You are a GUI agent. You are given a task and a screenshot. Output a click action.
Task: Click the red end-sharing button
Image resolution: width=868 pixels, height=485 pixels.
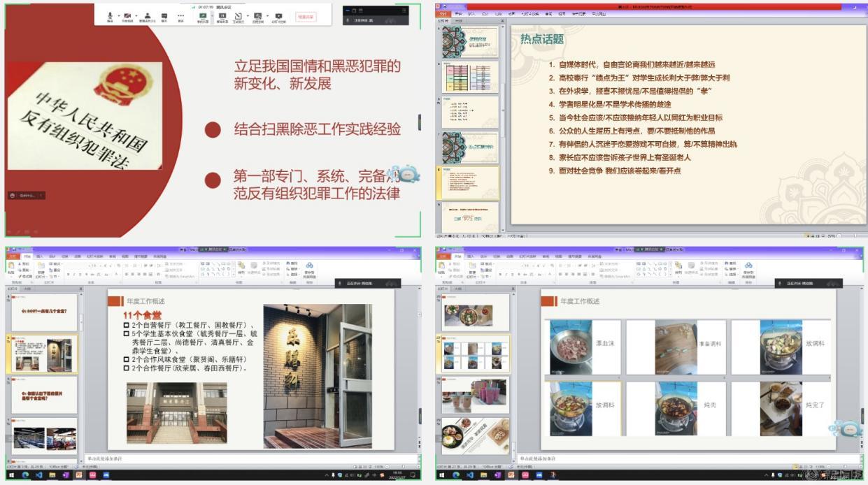[306, 17]
